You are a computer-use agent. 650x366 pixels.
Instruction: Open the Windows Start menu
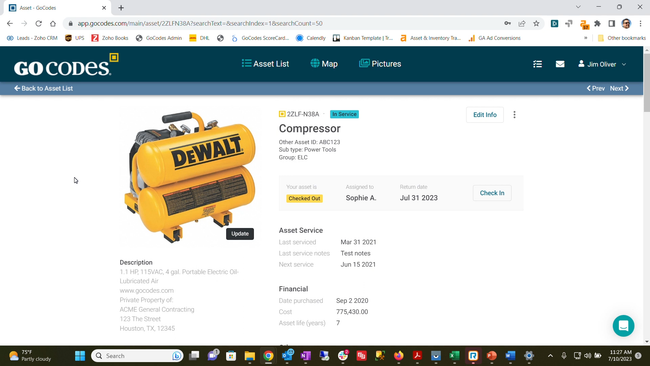coord(80,356)
